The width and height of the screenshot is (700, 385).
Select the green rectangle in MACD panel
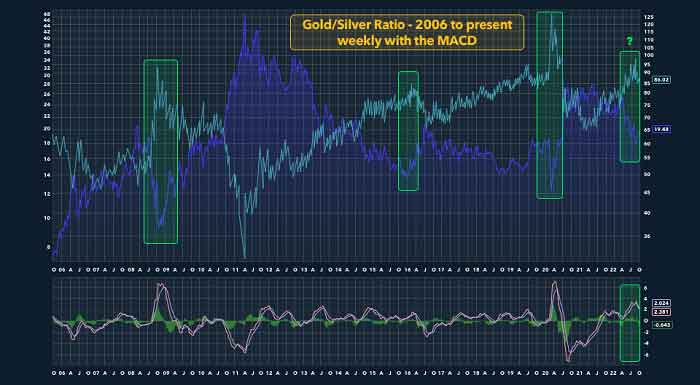coord(630,323)
